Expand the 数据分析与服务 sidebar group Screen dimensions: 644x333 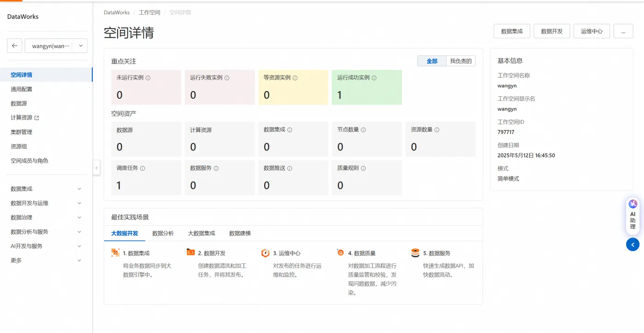[x=46, y=232]
